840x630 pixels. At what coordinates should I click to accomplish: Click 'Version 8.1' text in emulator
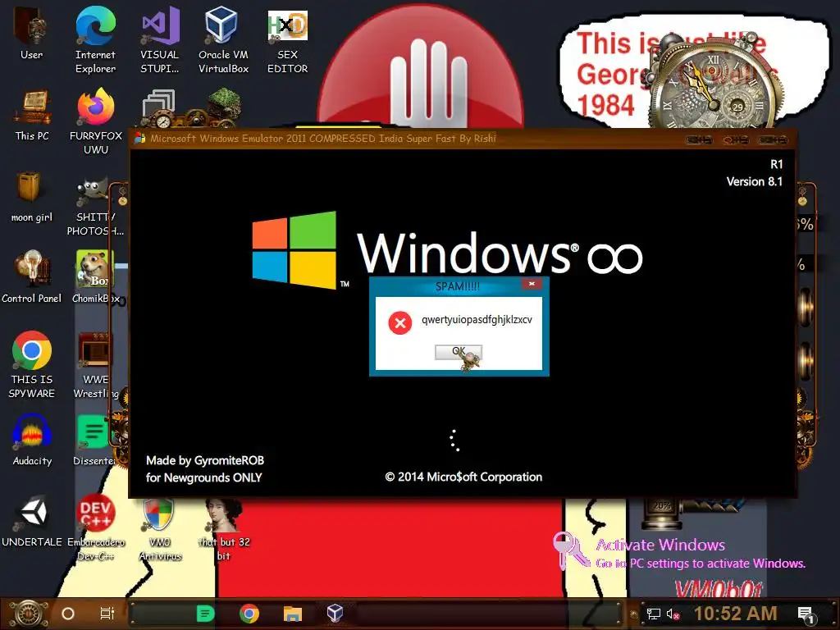(x=755, y=181)
